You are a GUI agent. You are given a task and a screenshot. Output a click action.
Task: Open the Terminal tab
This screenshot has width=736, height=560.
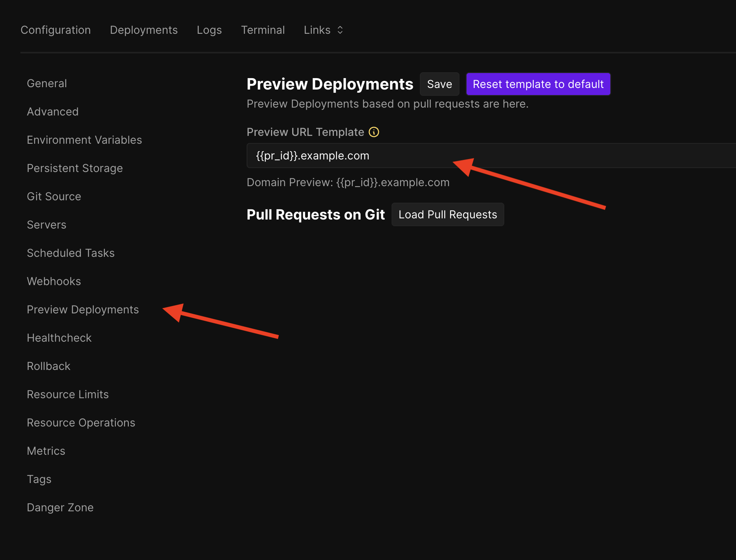pos(263,30)
